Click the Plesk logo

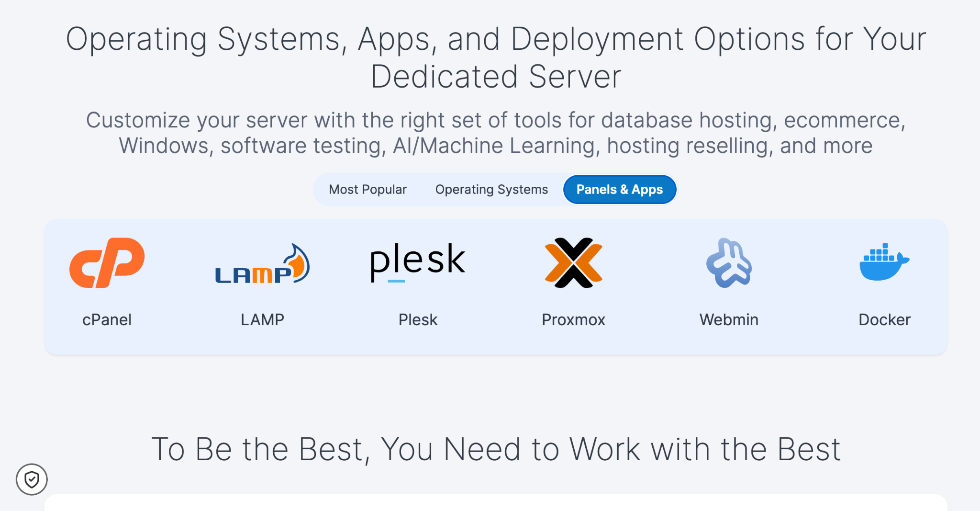point(418,262)
